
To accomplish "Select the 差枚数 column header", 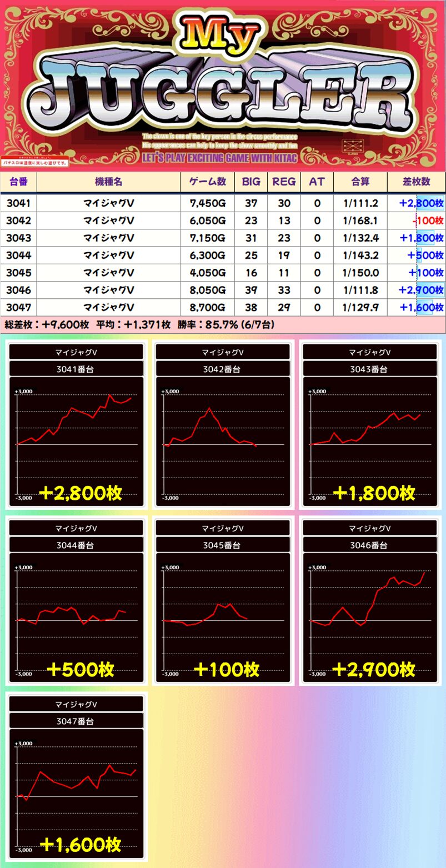I will click(x=417, y=182).
